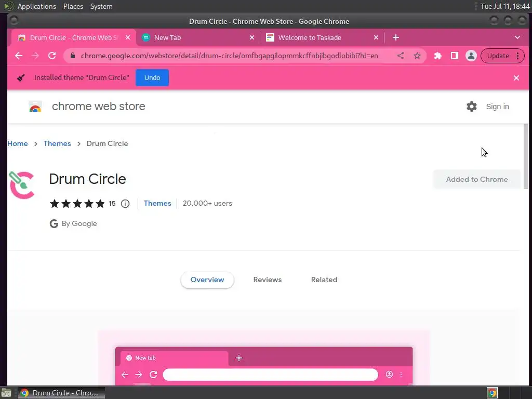Click the Added to Chrome button
This screenshot has height=399, width=532.
click(477, 179)
